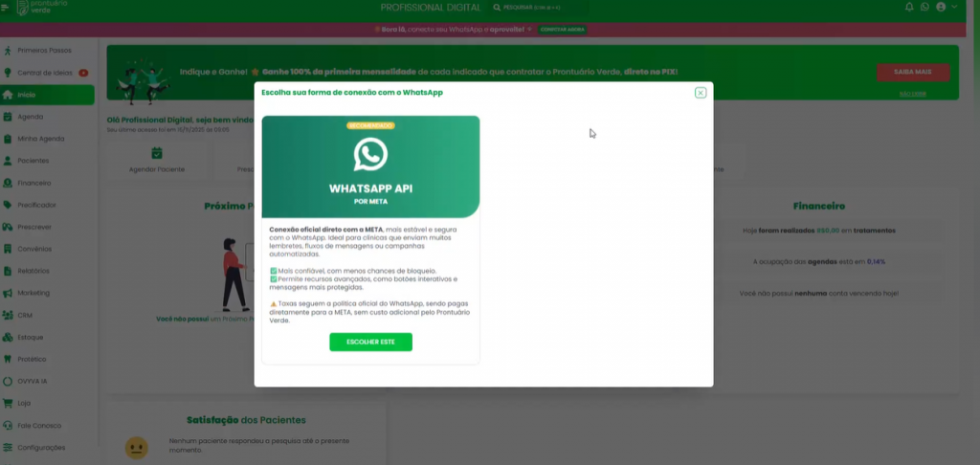This screenshot has height=465, width=980.
Task: Close the WhatsApp connection dialog
Action: pyautogui.click(x=701, y=93)
